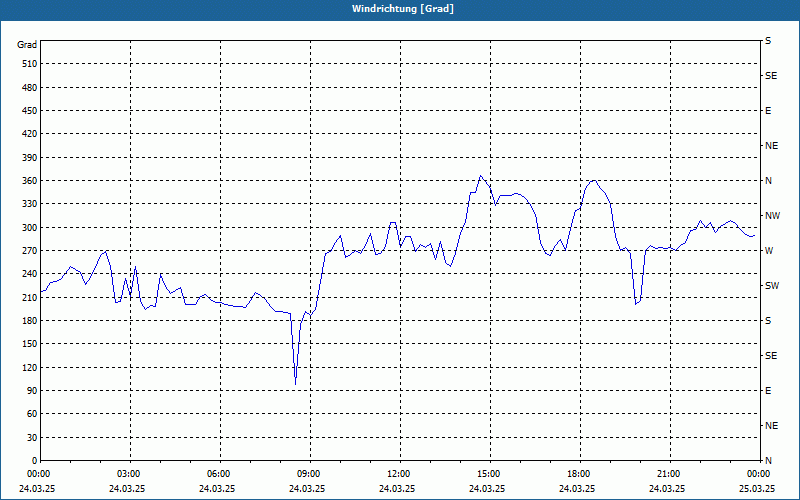Image resolution: width=800 pixels, height=500 pixels.
Task: Click the S compass label beside 180
Action: point(768,321)
